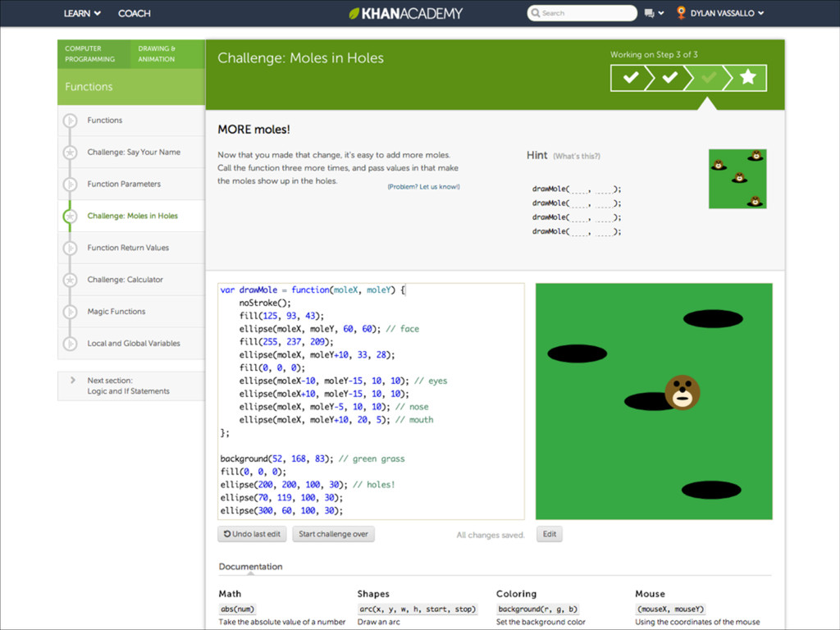Click the chevron icon beside Next section
Viewport: 840px width, 630px height.
73,381
